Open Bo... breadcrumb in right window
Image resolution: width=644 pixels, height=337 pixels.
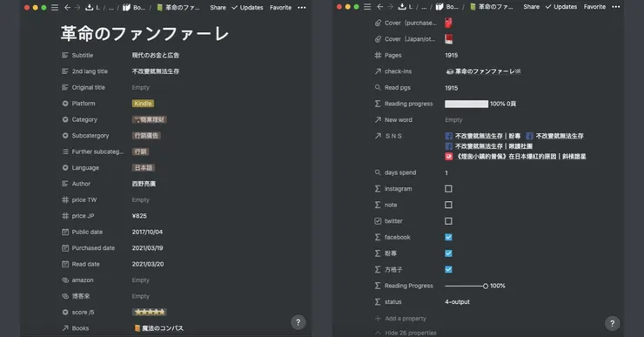tap(446, 7)
